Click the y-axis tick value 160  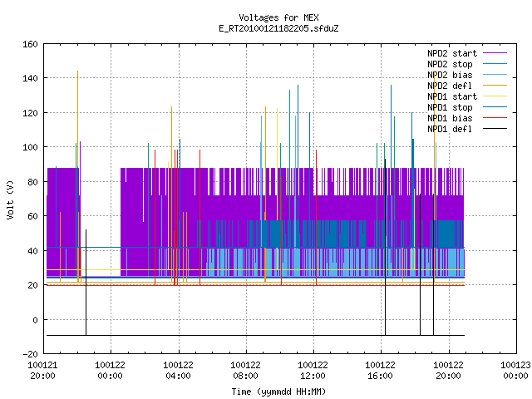click(x=30, y=44)
